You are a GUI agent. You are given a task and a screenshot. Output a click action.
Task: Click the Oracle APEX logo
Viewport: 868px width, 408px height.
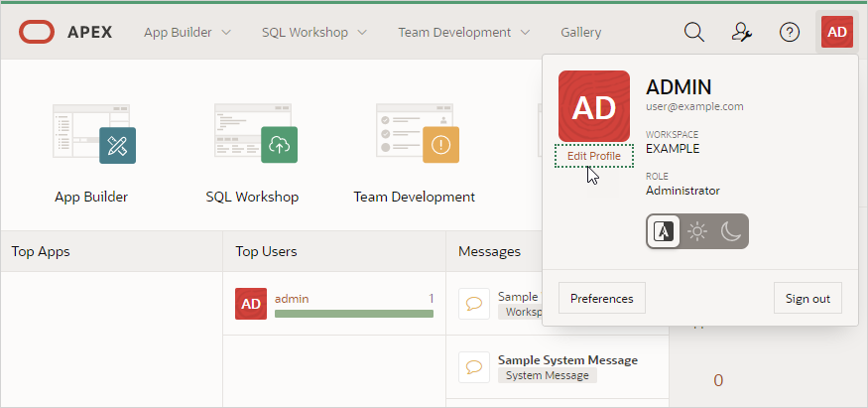coord(65,32)
